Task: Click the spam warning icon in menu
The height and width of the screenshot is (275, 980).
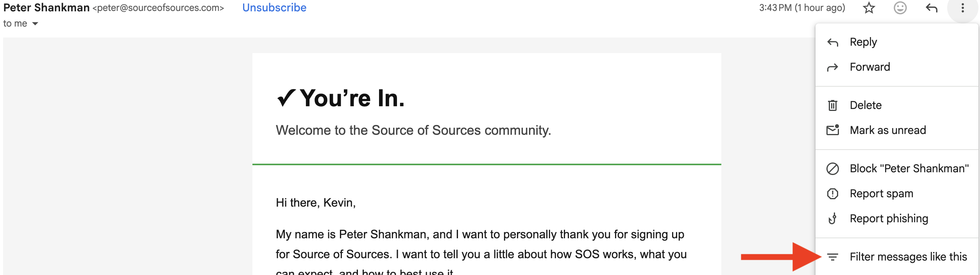Action: [x=833, y=194]
